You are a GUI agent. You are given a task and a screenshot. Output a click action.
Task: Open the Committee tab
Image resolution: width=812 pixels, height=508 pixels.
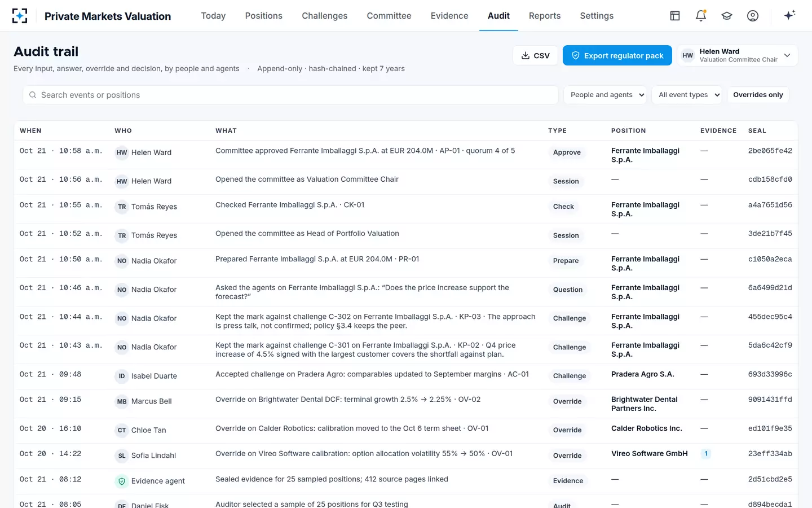point(389,16)
